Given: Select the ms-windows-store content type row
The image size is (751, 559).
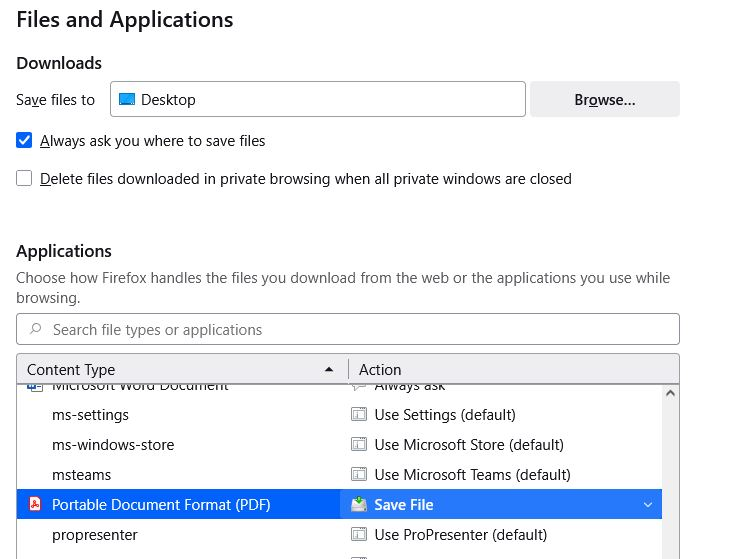Looking at the screenshot, I should (113, 445).
